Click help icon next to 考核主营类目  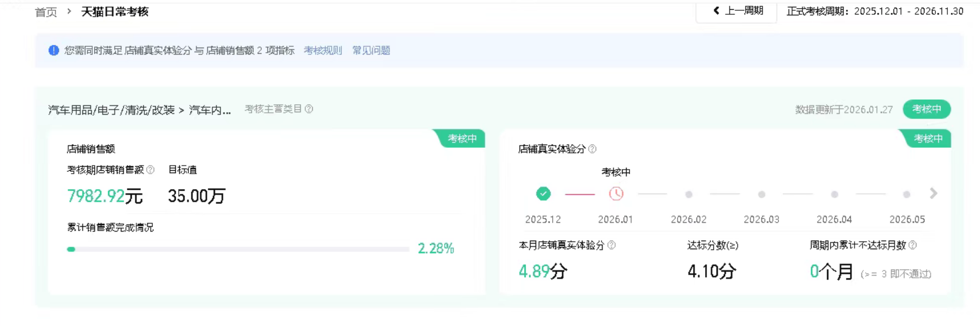pyautogui.click(x=309, y=109)
